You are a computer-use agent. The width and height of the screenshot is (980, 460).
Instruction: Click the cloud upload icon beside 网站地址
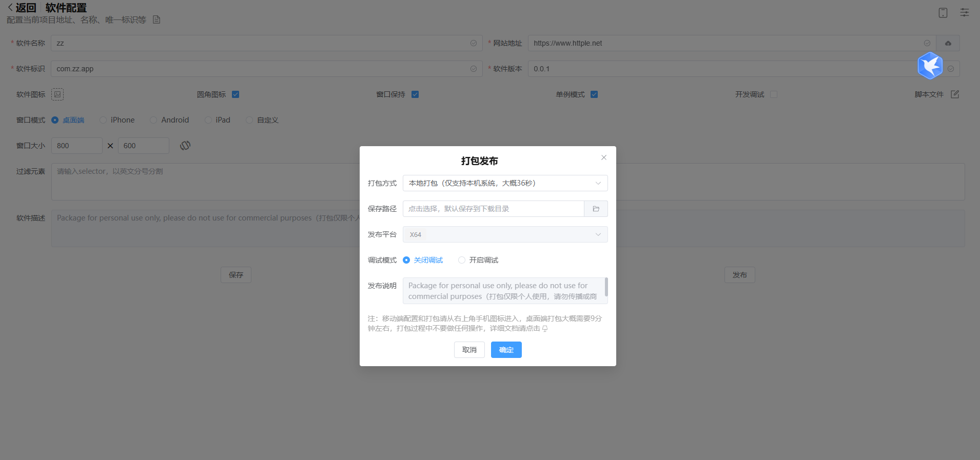(x=948, y=43)
